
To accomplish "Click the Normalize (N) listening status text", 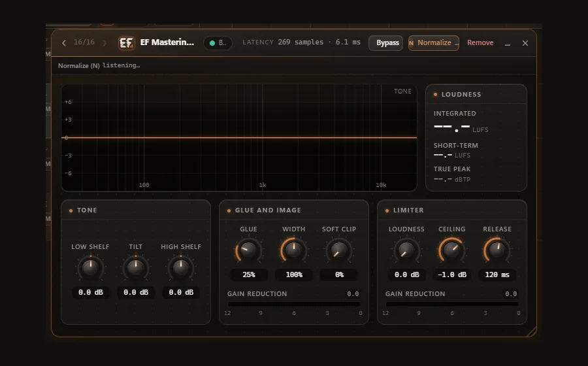I will (99, 65).
